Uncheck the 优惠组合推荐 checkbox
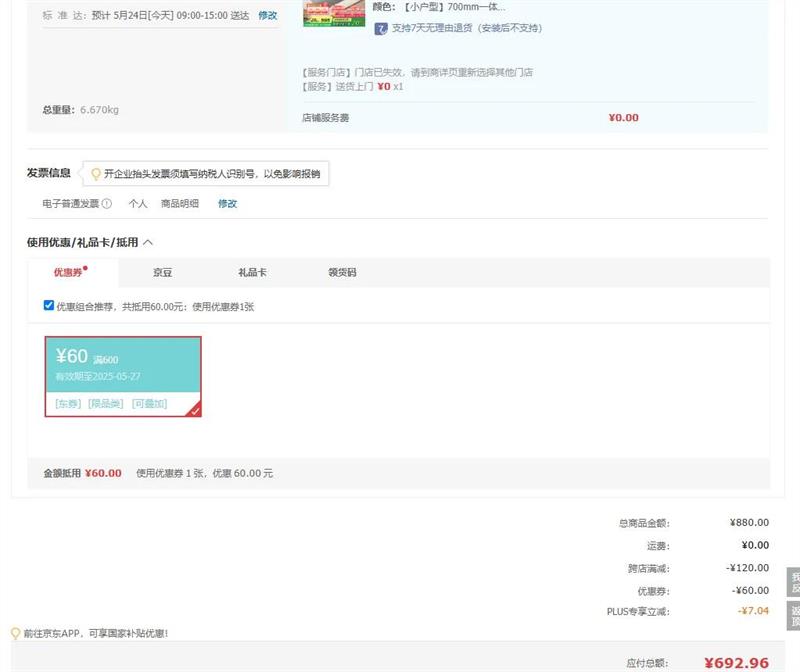The image size is (800, 672). tap(49, 306)
